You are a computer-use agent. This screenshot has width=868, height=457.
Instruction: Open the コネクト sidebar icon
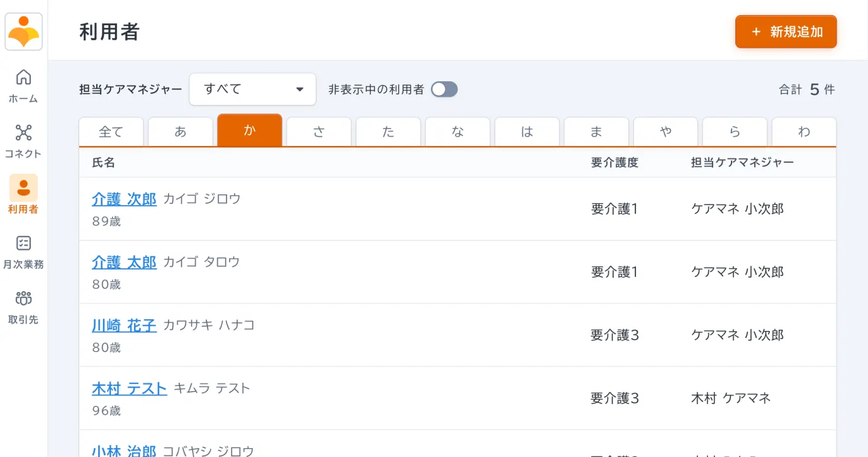point(23,133)
